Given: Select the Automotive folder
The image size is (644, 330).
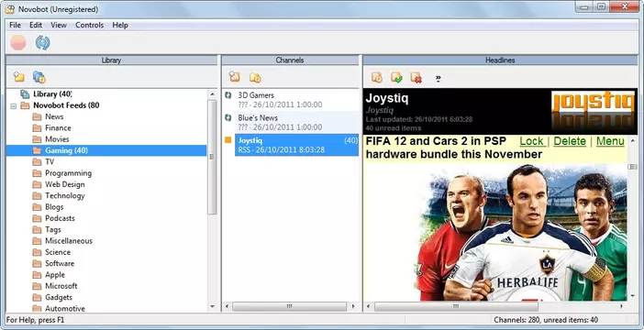Looking at the screenshot, I should pos(65,309).
